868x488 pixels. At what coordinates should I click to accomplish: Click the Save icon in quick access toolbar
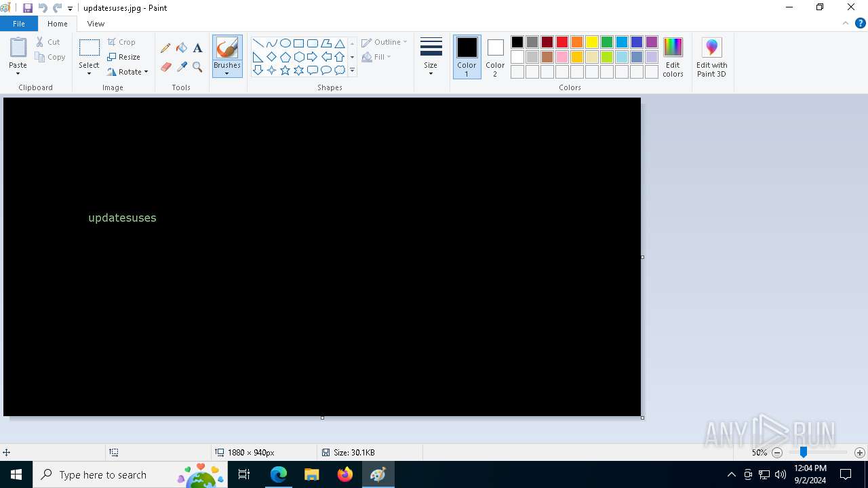coord(28,8)
